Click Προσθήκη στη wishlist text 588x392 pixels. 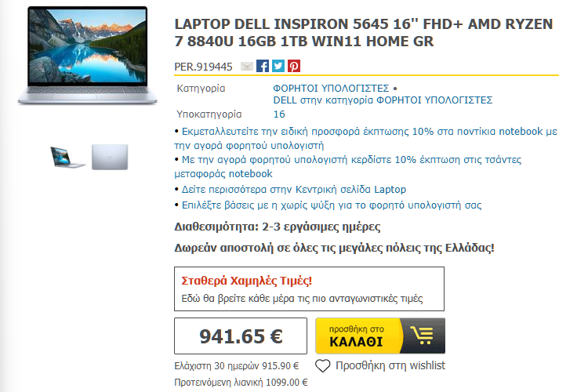390,365
